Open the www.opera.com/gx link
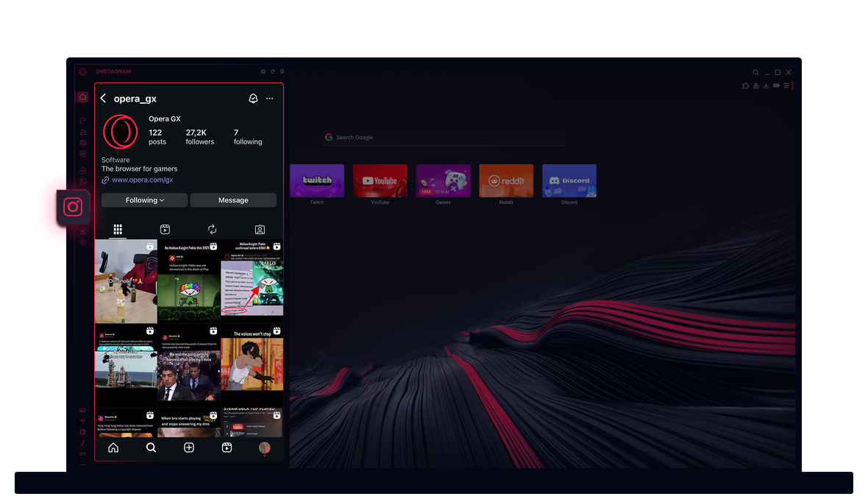The height and width of the screenshot is (502, 868). (x=142, y=180)
